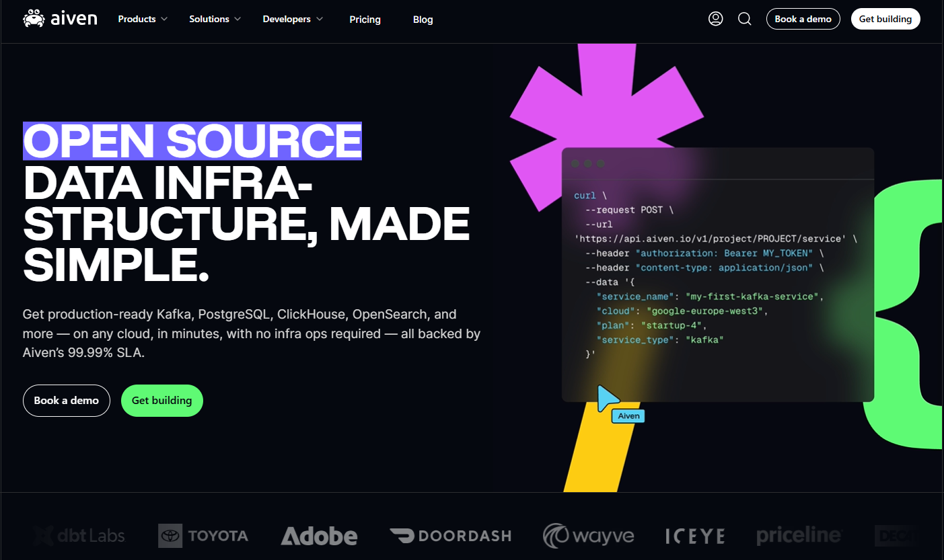This screenshot has width=944, height=560.
Task: Click the hero Book a demo button
Action: click(66, 401)
